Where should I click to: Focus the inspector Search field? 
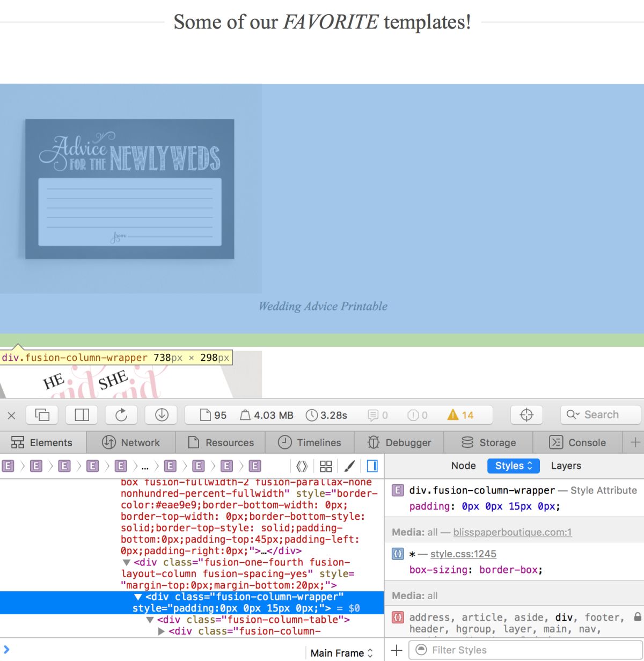(x=601, y=415)
